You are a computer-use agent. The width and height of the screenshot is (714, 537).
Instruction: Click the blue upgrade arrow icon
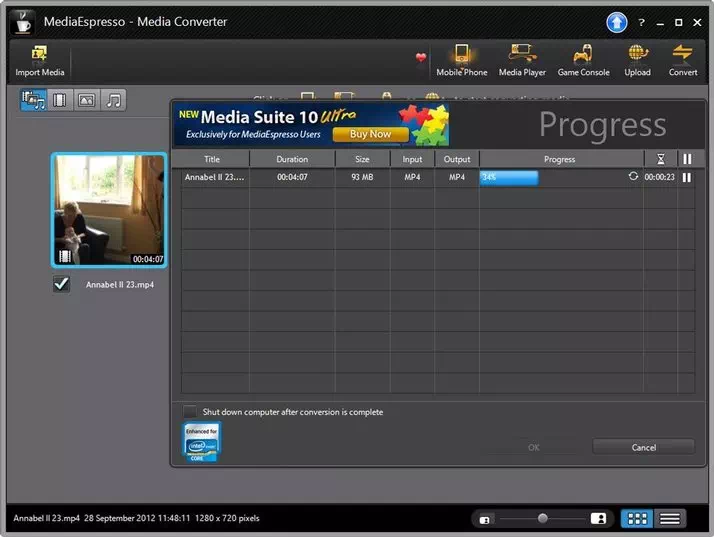click(x=617, y=22)
